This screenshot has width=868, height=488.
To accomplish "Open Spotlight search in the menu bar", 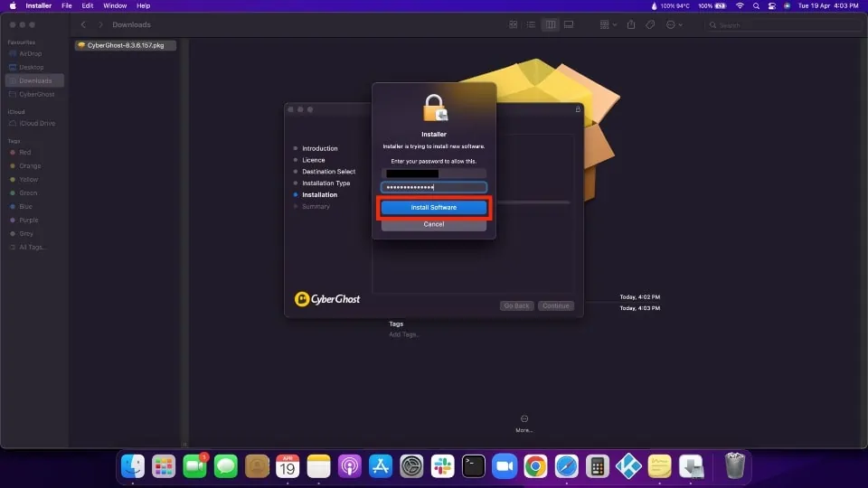I will pos(756,5).
